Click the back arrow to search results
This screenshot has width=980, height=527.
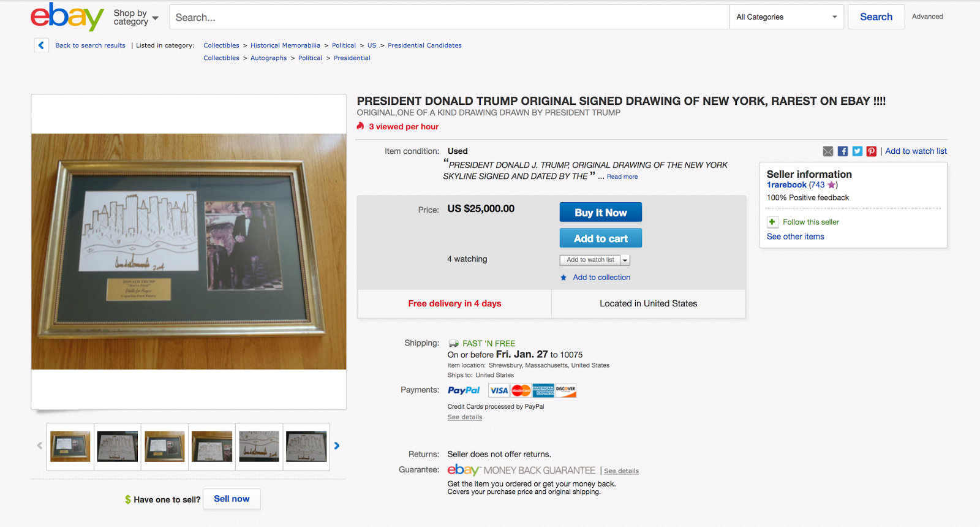(41, 45)
